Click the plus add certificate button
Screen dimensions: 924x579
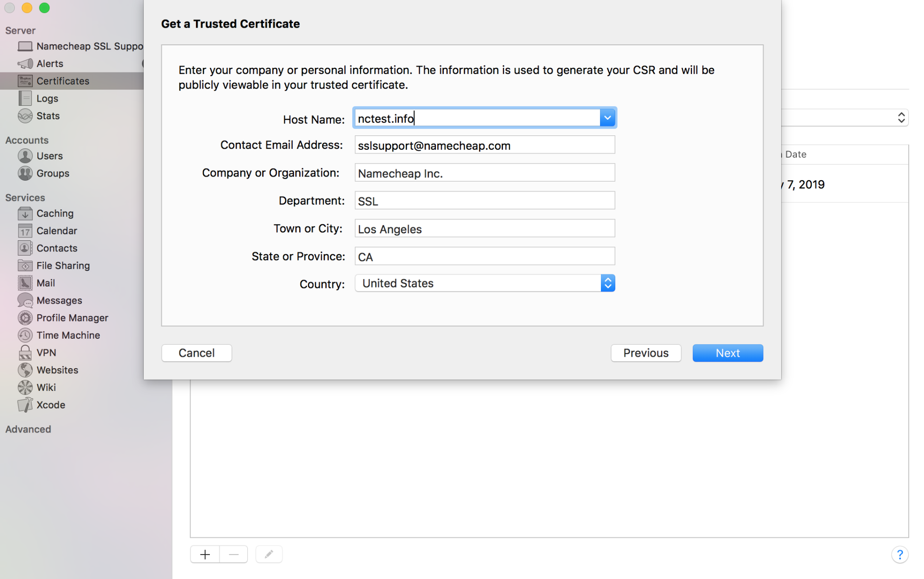click(205, 554)
